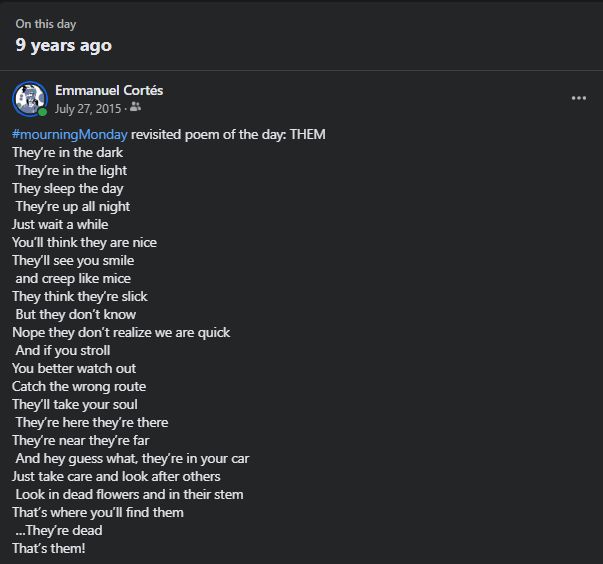Image resolution: width=603 pixels, height=564 pixels.
Task: Open the July 27, 2015 post timestamp
Action: click(88, 109)
